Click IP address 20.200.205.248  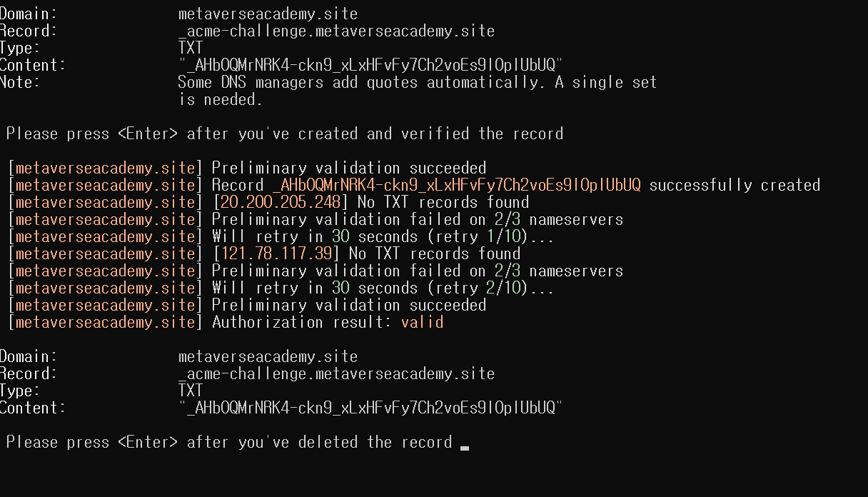281,203
